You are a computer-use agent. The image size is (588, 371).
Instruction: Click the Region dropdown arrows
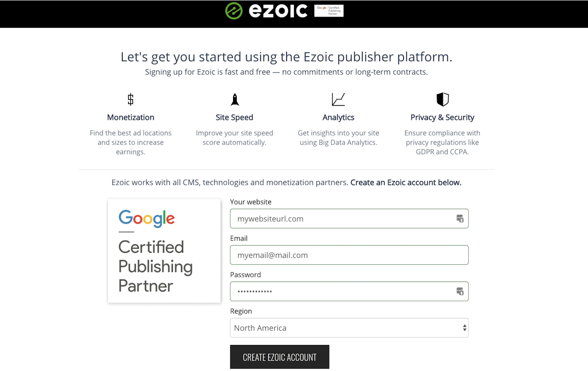[464, 328]
